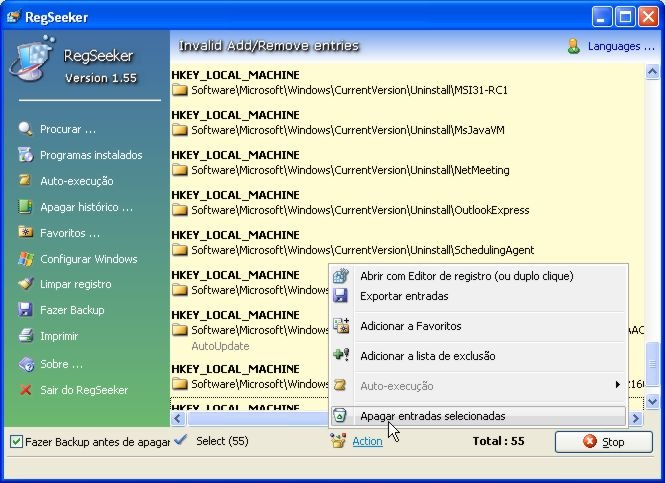Screen dimensions: 665x483
Task: Toggle Fazer Backup antes de apagar checkbox
Action: (16, 442)
